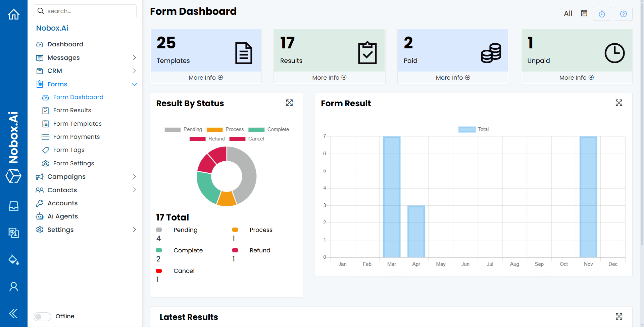Toggle Pending series in chart legend
This screenshot has height=327, width=644.
183,129
